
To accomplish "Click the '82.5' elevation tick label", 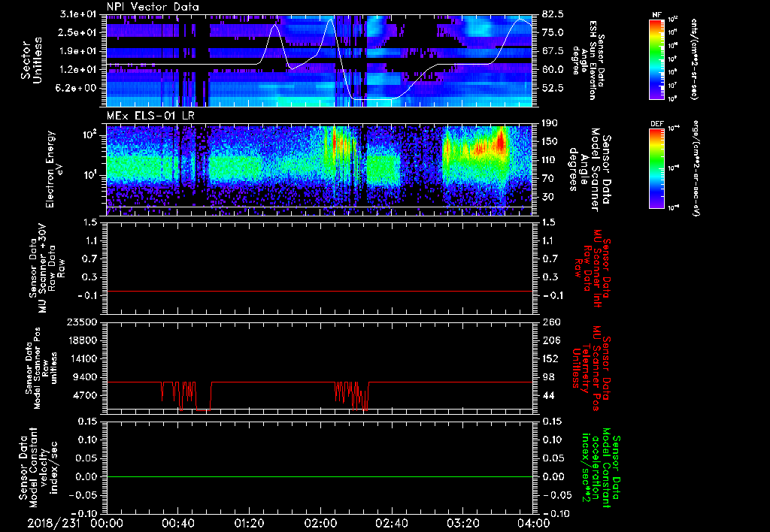I will tap(553, 14).
